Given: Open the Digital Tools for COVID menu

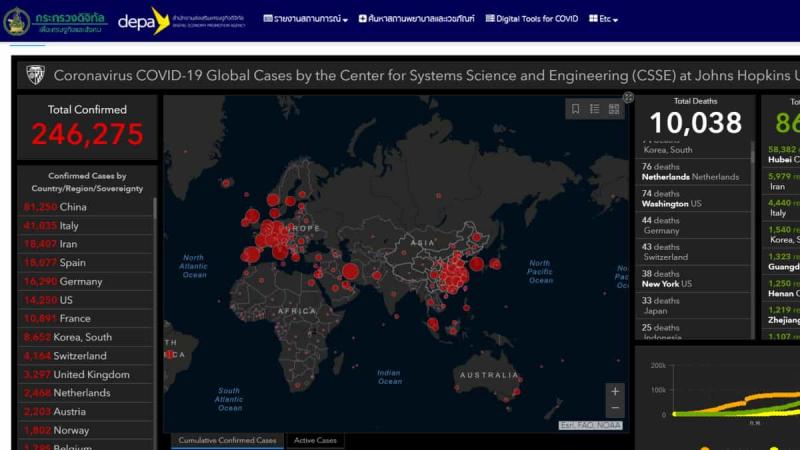Looking at the screenshot, I should 532,19.
